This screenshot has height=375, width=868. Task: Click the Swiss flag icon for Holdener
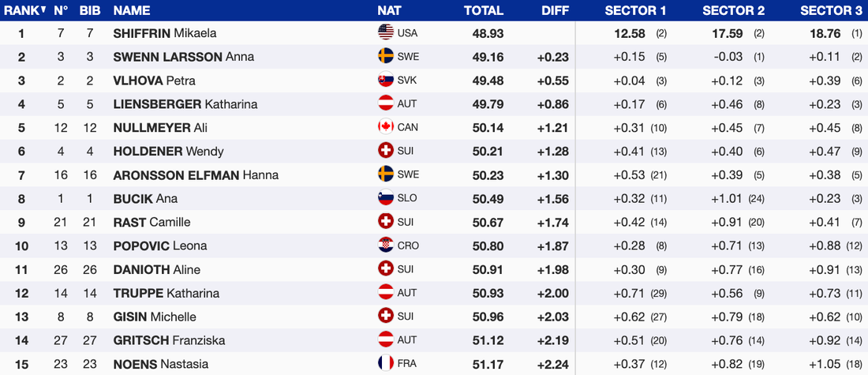(386, 152)
